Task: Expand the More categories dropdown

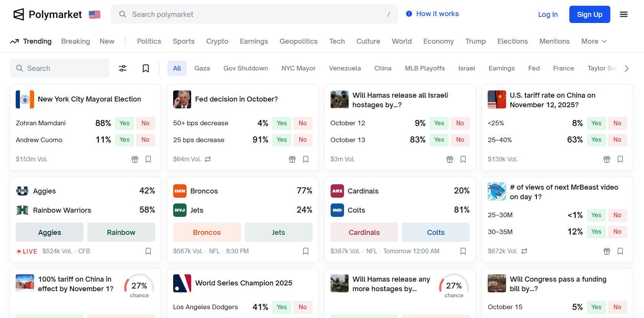Action: point(594,41)
